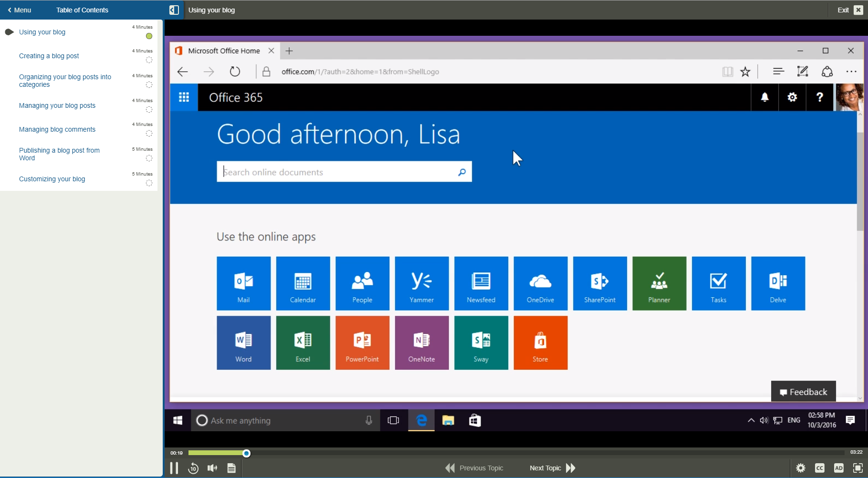The height and width of the screenshot is (478, 868).
Task: Open Edge's more options menu
Action: (x=851, y=71)
